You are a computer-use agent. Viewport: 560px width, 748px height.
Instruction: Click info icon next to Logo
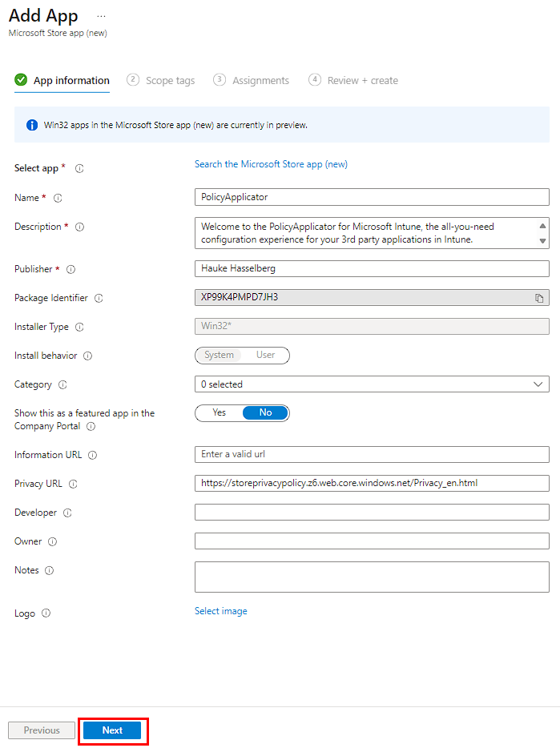46,613
